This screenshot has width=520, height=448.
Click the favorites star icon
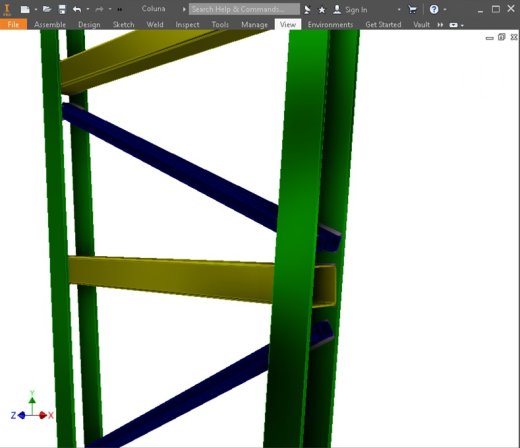tap(322, 10)
